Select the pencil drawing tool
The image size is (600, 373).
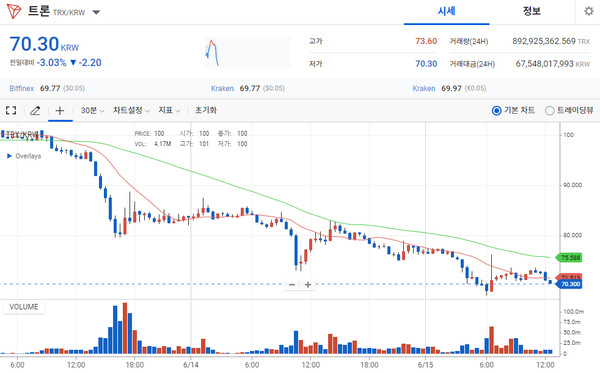35,111
